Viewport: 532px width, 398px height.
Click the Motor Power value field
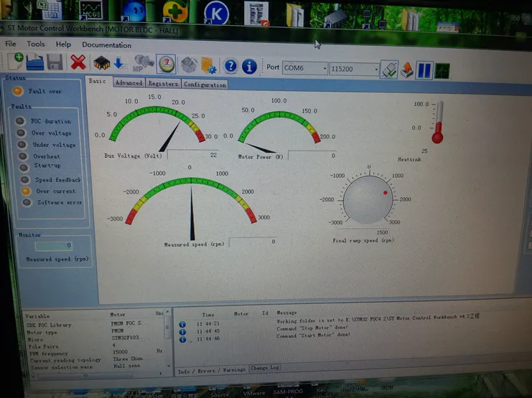coord(312,156)
